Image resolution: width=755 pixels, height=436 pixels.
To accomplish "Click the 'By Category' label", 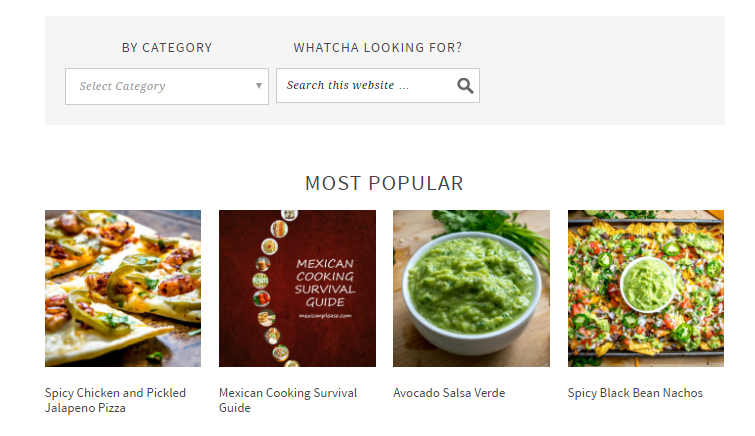I will [x=167, y=47].
